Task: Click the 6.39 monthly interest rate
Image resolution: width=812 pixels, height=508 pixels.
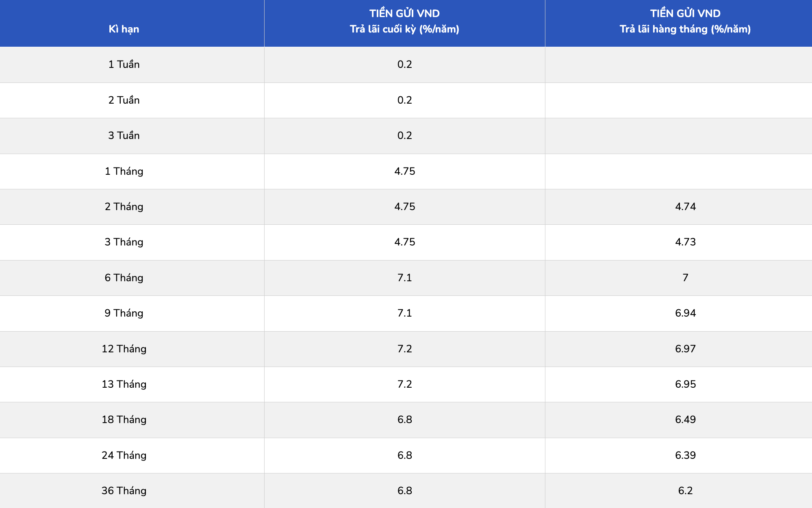Action: pos(685,455)
